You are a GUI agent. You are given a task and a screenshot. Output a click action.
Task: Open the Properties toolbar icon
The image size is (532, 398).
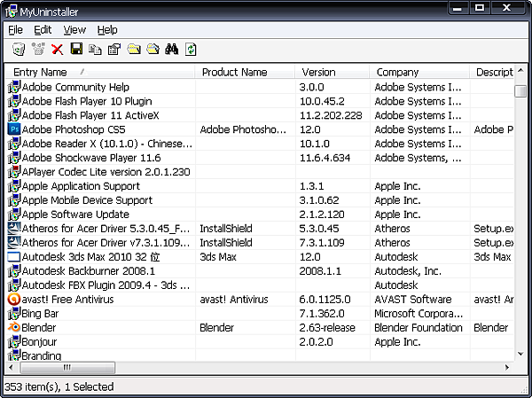(x=114, y=50)
